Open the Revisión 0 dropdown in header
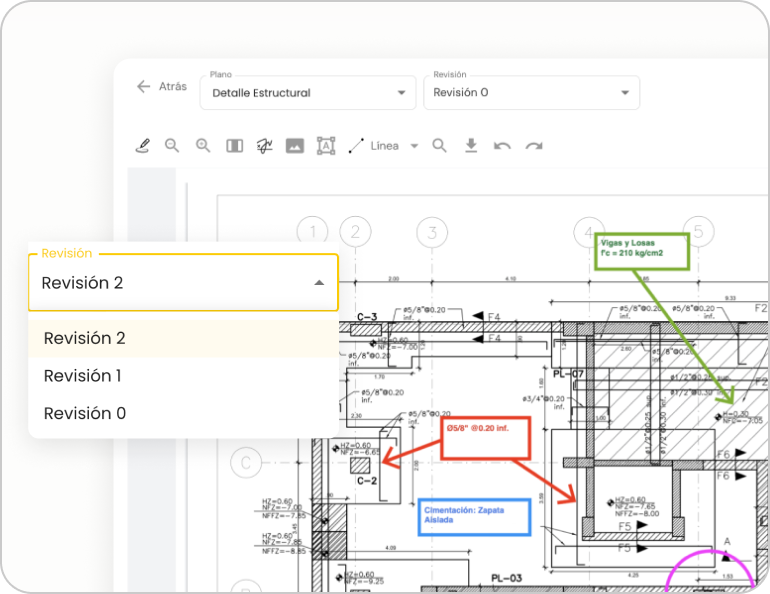 [531, 92]
